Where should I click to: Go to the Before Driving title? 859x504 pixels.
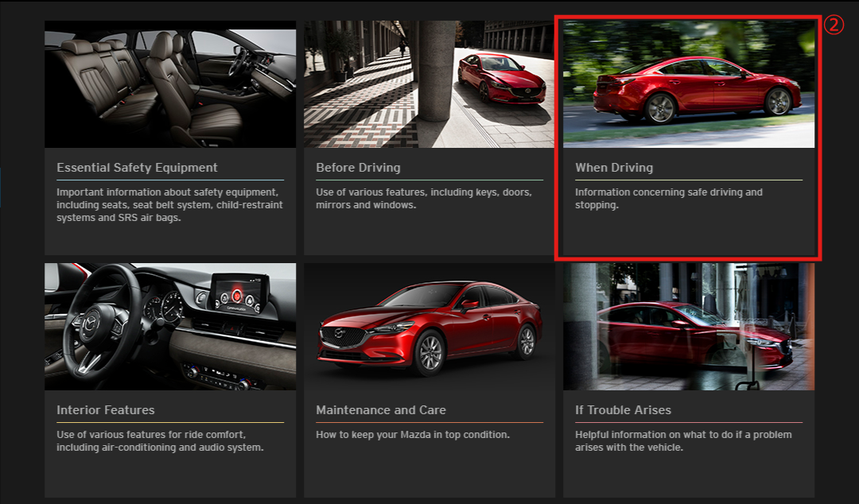click(x=358, y=168)
